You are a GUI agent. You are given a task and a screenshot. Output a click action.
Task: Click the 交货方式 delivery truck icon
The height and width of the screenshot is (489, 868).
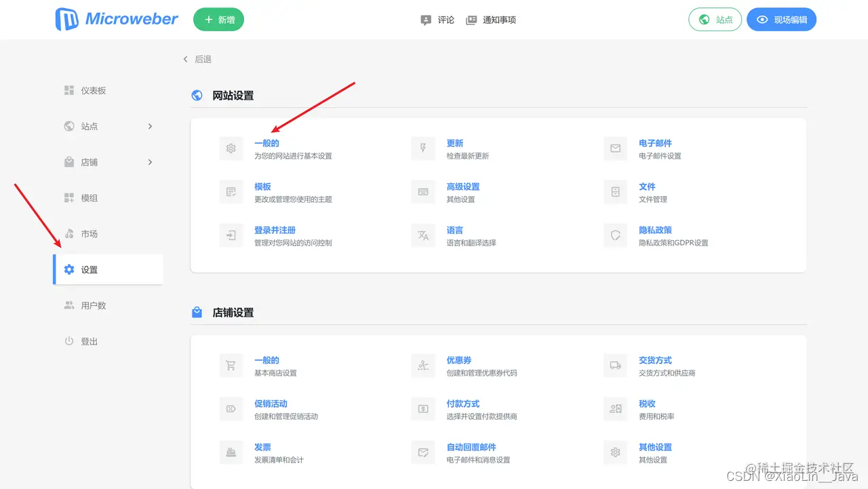[615, 365]
